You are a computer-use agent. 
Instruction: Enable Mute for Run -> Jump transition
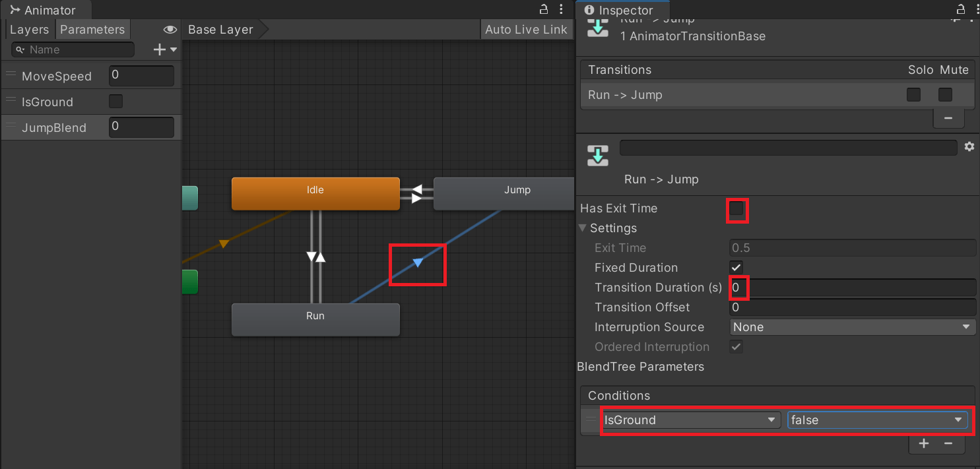[x=945, y=94]
